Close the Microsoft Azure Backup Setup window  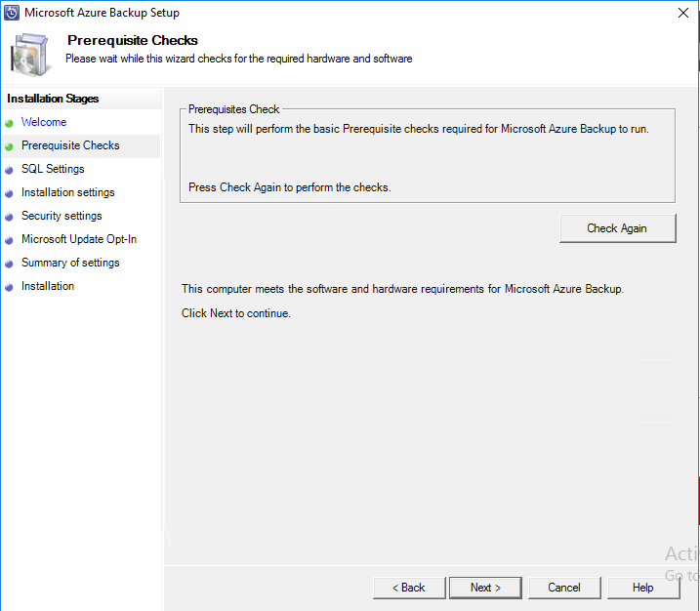coord(680,13)
